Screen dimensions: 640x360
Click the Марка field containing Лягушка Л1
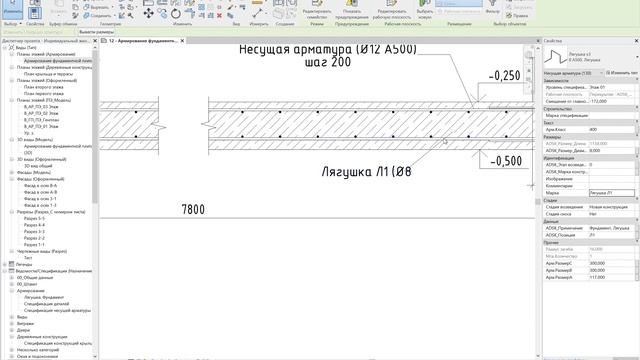coord(612,193)
